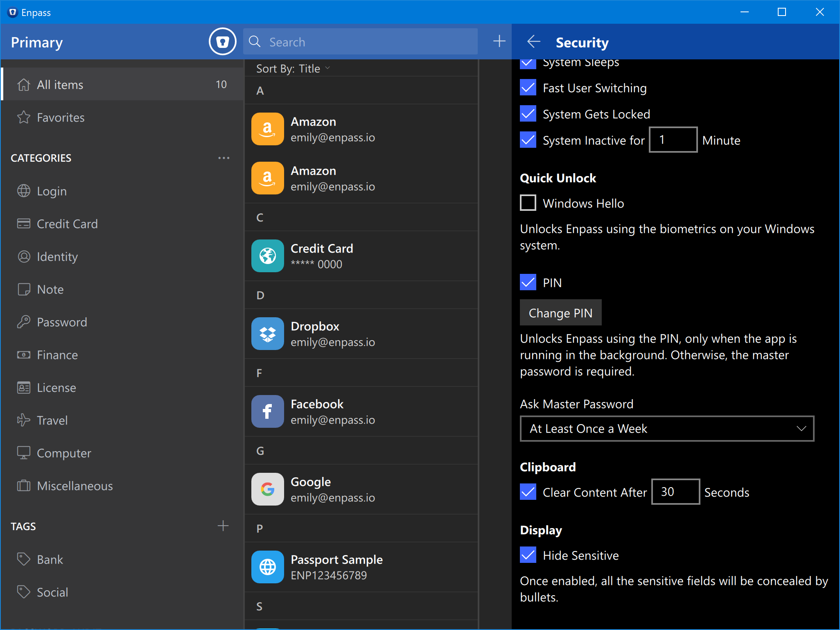This screenshot has width=840, height=630.
Task: Click the Credit Card category icon
Action: [x=24, y=224]
